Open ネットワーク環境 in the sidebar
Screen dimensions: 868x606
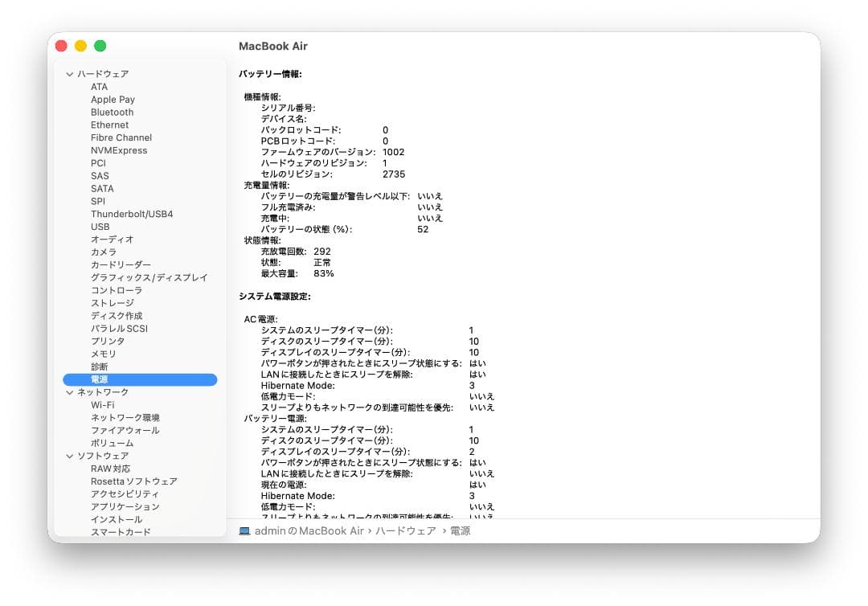(x=125, y=418)
